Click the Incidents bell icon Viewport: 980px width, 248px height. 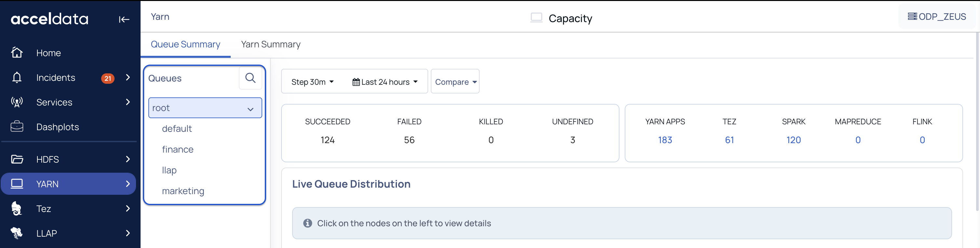[x=17, y=78]
